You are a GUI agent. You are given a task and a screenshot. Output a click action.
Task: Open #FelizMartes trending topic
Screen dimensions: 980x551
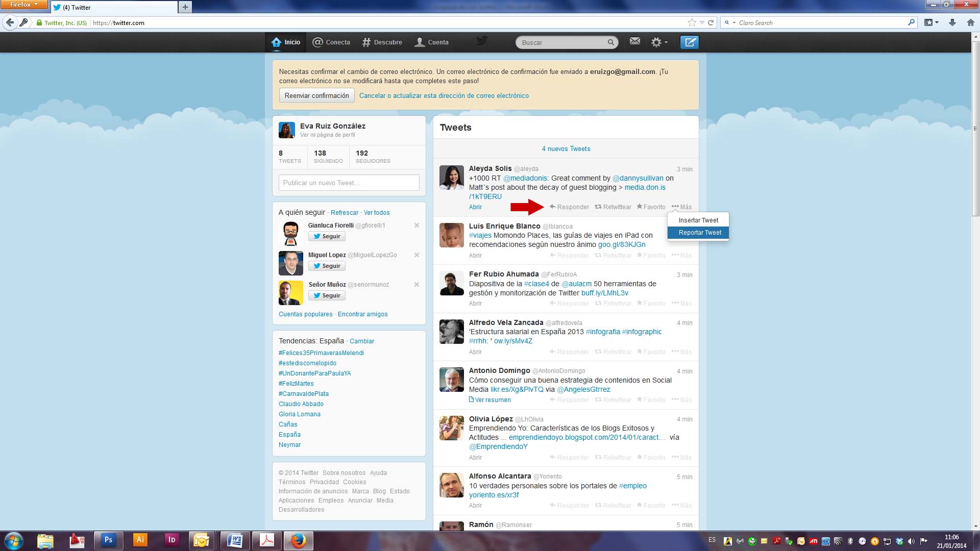pyautogui.click(x=296, y=384)
